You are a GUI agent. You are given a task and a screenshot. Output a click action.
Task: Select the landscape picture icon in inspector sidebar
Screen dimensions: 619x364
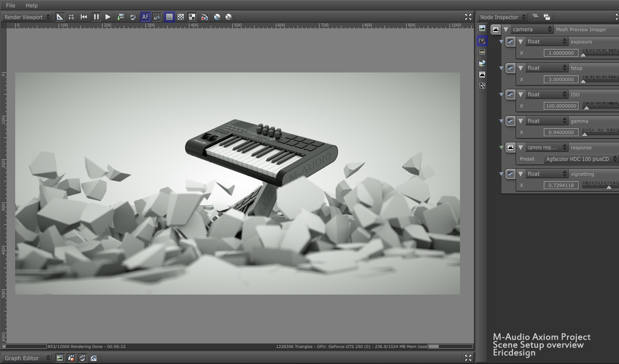pos(482,28)
